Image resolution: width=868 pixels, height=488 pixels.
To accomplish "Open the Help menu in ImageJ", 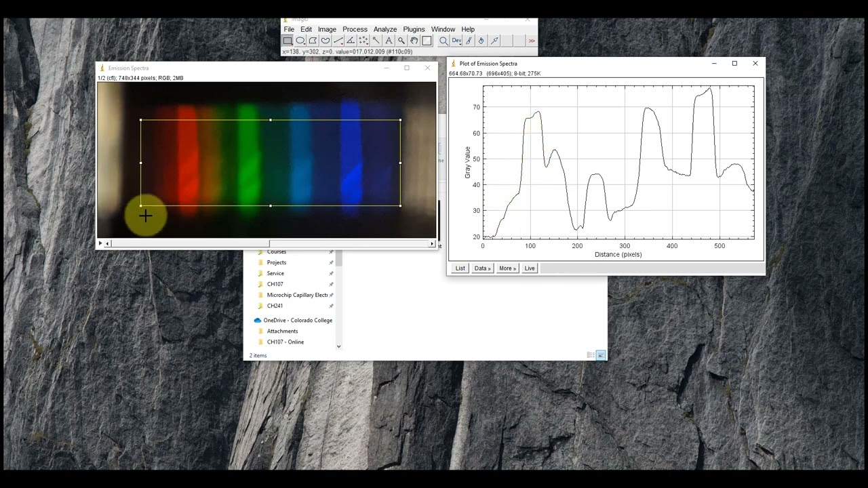I will [x=468, y=29].
